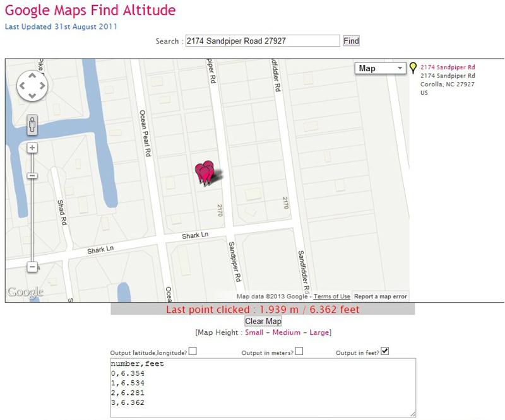Enable the Output latitude,longitude checkbox
Image resolution: width=505 pixels, height=420 pixels.
tap(193, 351)
